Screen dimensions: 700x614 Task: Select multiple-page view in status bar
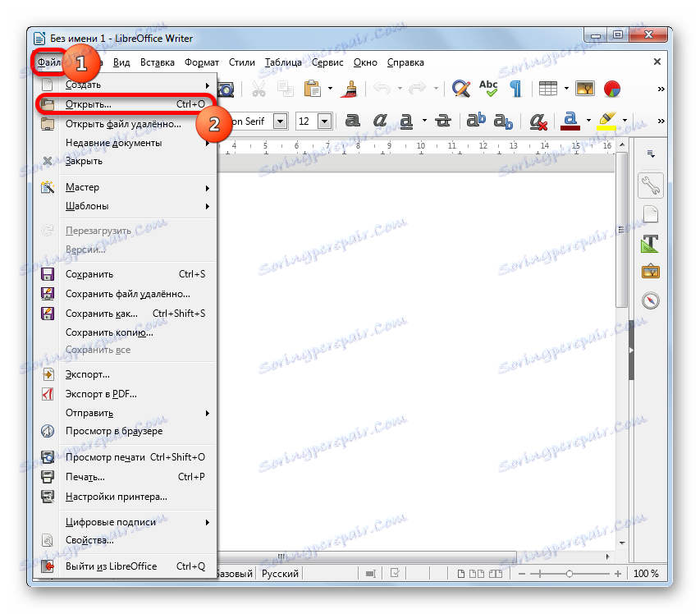pos(477,574)
